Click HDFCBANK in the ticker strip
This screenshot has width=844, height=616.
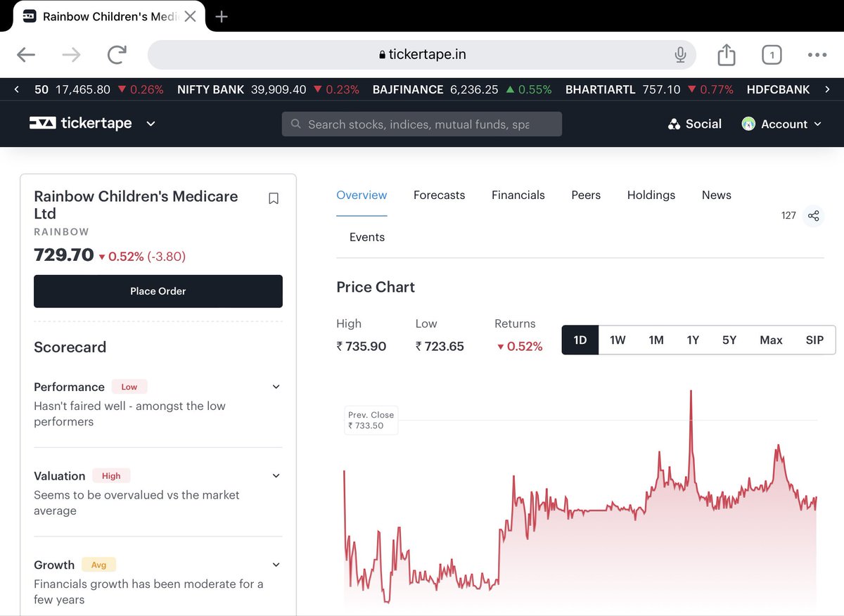point(779,89)
